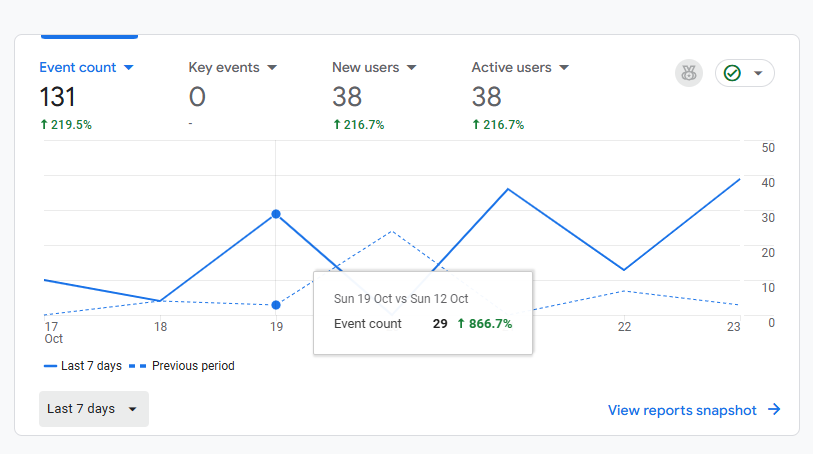
Task: Click the 'Previous period' legend entry
Action: pyautogui.click(x=182, y=366)
